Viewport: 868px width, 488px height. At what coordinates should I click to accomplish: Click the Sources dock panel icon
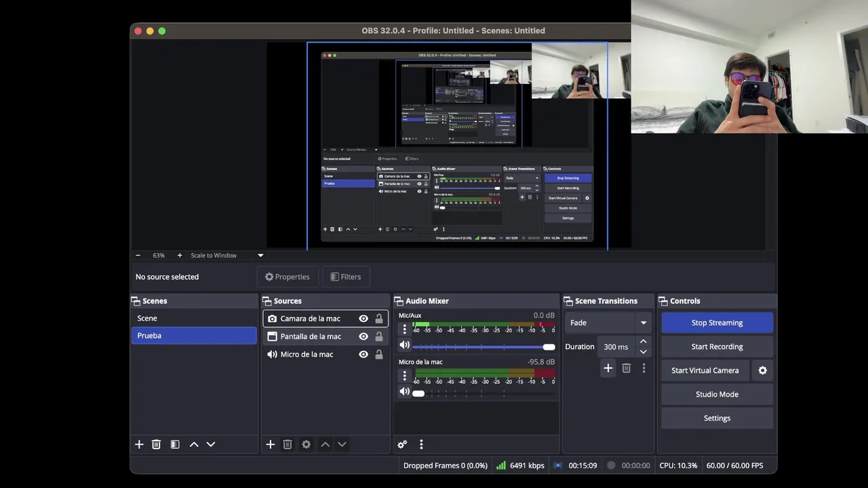click(267, 301)
